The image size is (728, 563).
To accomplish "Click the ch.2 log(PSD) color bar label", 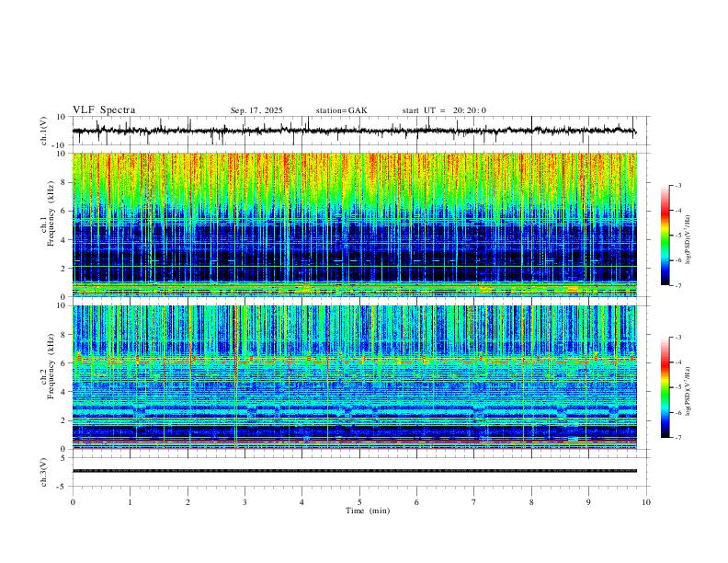I will [688, 391].
